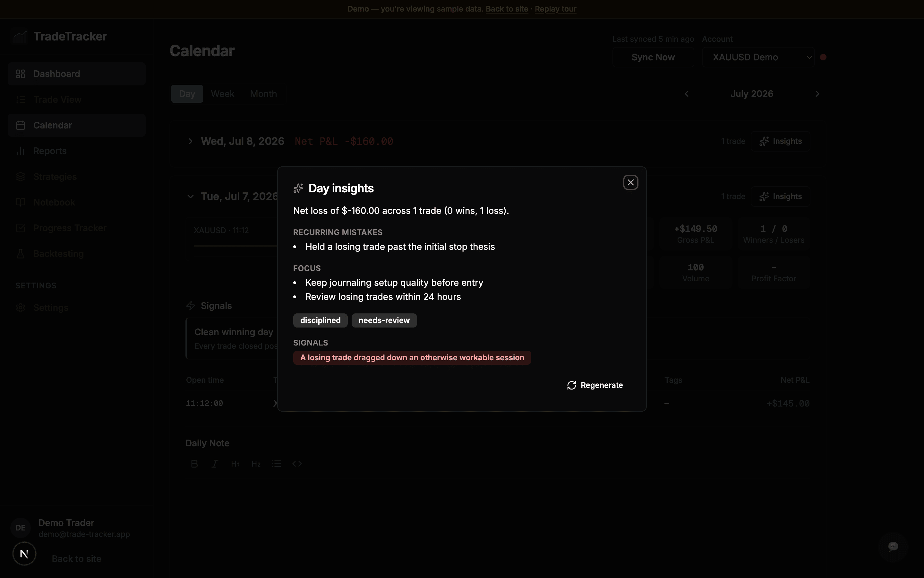Screen dimensions: 924x578
Task: Open Insights for Wed, Jul 8
Action: [781, 141]
